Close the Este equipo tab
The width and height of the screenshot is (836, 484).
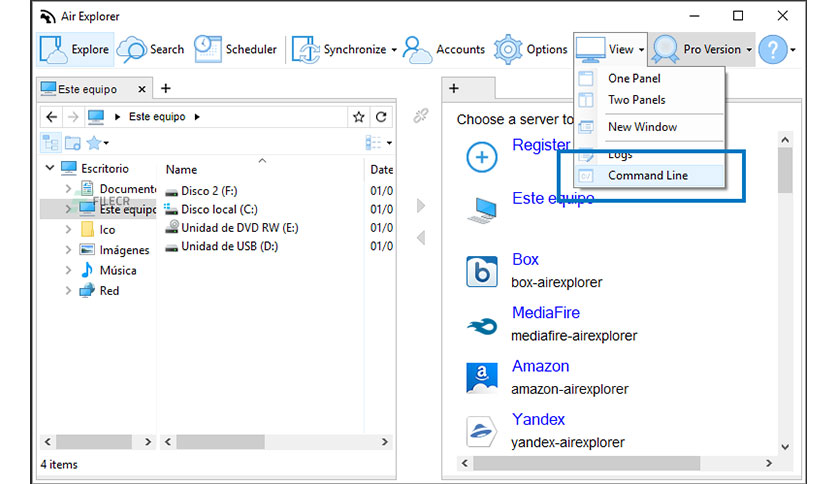coord(142,89)
